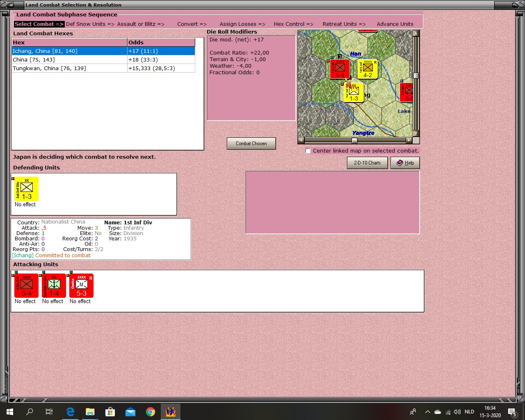Open the Mail app from the taskbar
The height and width of the screenshot is (420, 525).
click(x=130, y=412)
